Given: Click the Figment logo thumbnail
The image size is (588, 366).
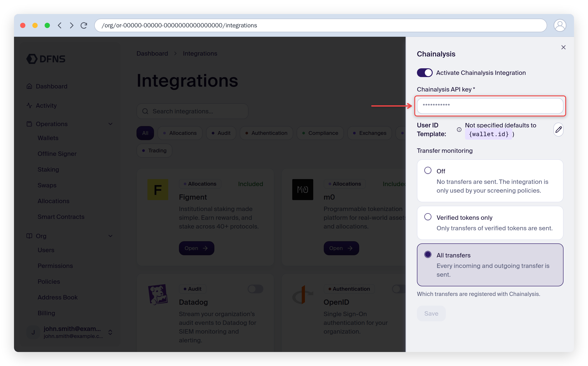Looking at the screenshot, I should pos(158,190).
